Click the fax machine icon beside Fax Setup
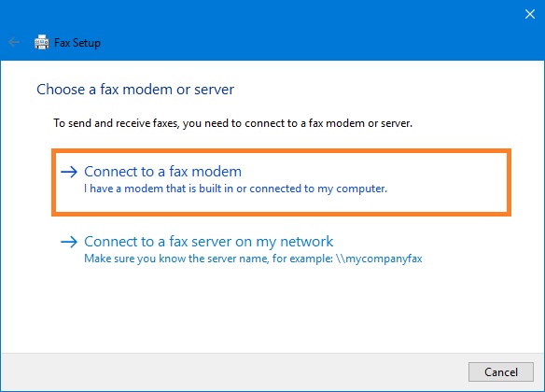The image size is (545, 392). 42,42
